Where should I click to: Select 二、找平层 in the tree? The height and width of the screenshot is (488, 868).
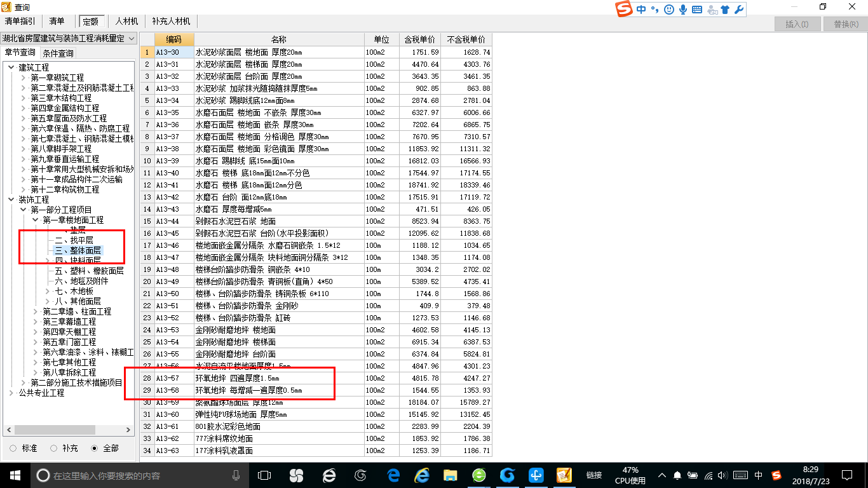[74, 240]
